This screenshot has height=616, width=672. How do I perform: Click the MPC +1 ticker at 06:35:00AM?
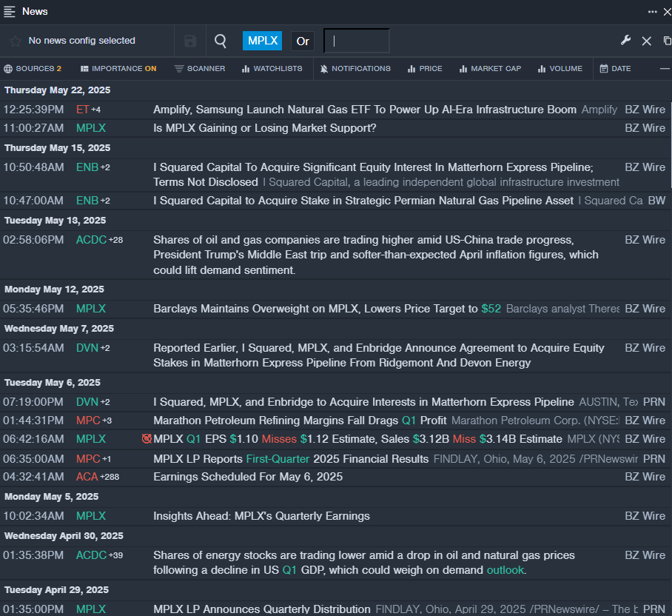point(88,459)
